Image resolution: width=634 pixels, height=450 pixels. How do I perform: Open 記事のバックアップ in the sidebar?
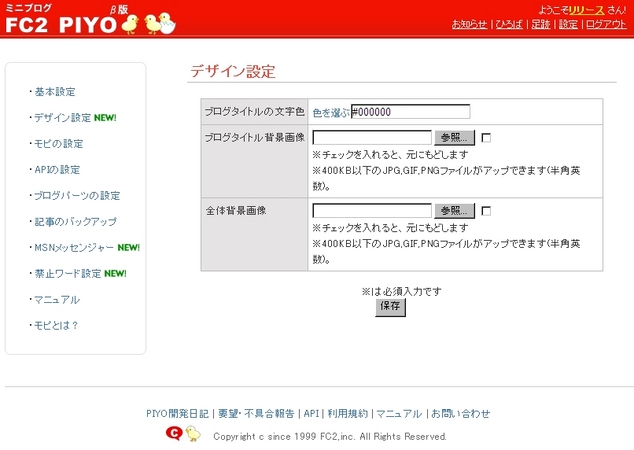pos(76,222)
